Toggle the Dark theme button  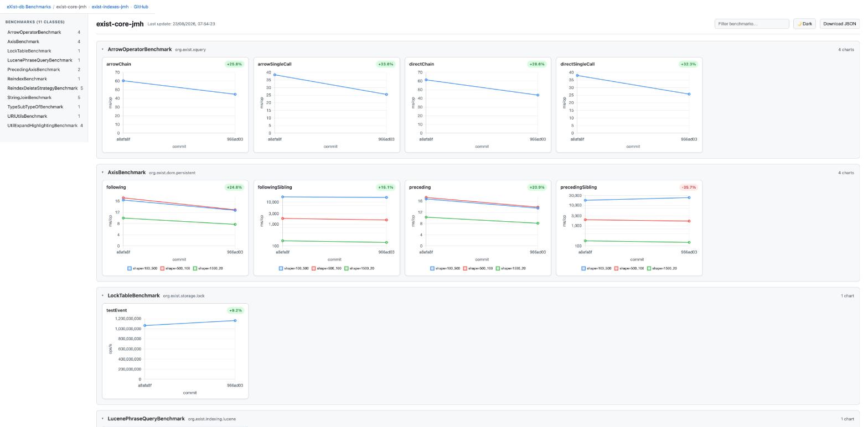[x=804, y=24]
